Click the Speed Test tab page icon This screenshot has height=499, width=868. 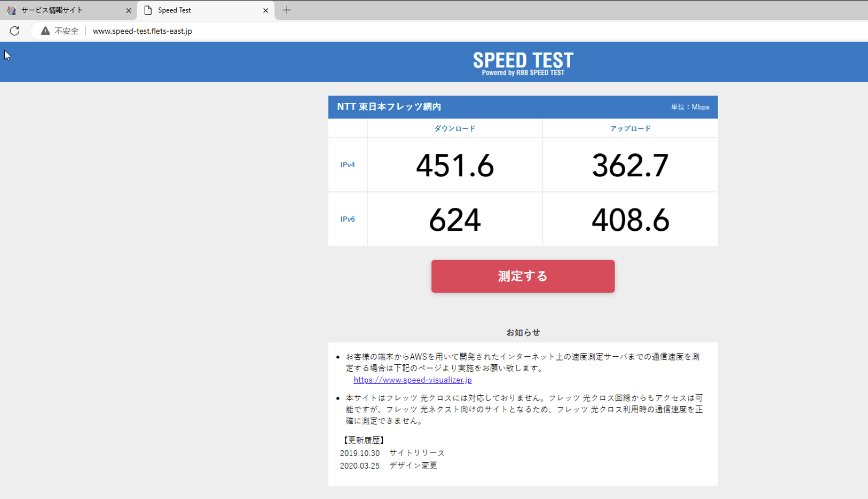[x=148, y=10]
